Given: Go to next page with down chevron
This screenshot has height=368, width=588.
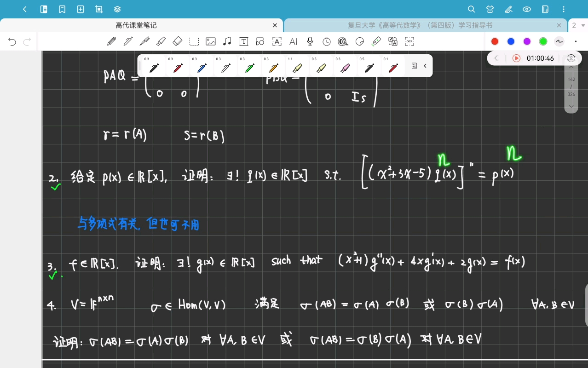Looking at the screenshot, I should pos(571,106).
